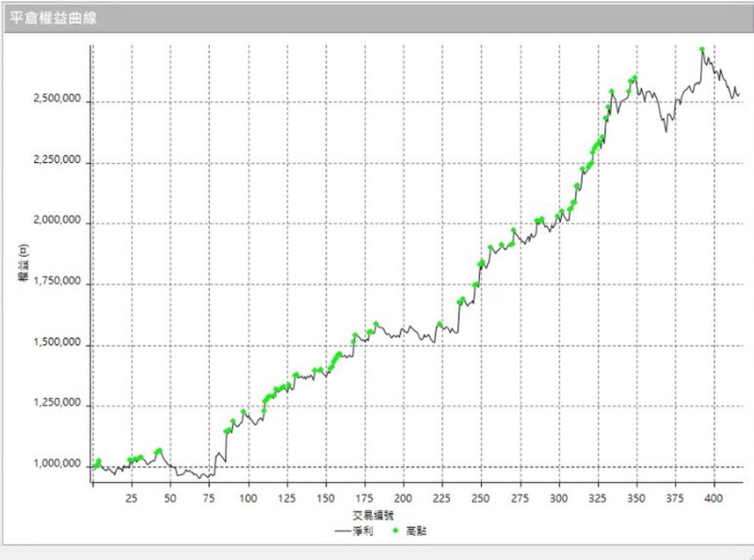Click the 平倉權益曲線 title bar

(x=377, y=19)
